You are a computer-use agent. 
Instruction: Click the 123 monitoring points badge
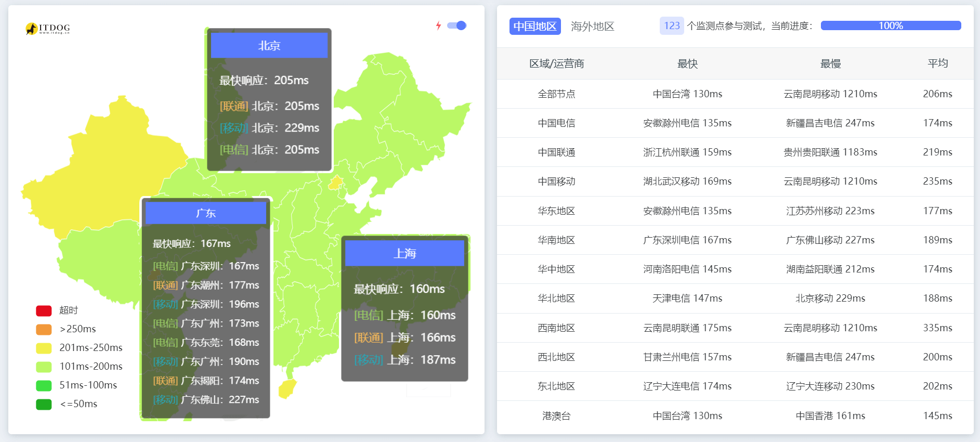point(671,25)
